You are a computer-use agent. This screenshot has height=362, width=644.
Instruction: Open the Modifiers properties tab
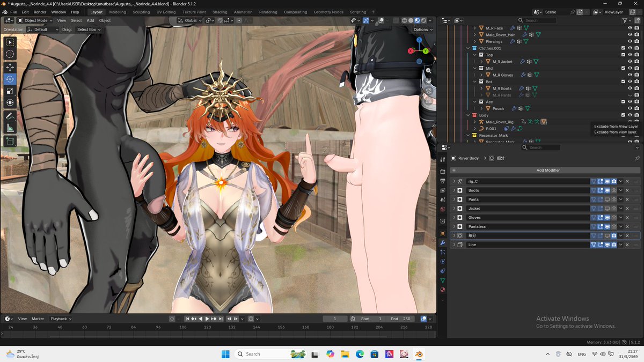(x=443, y=243)
